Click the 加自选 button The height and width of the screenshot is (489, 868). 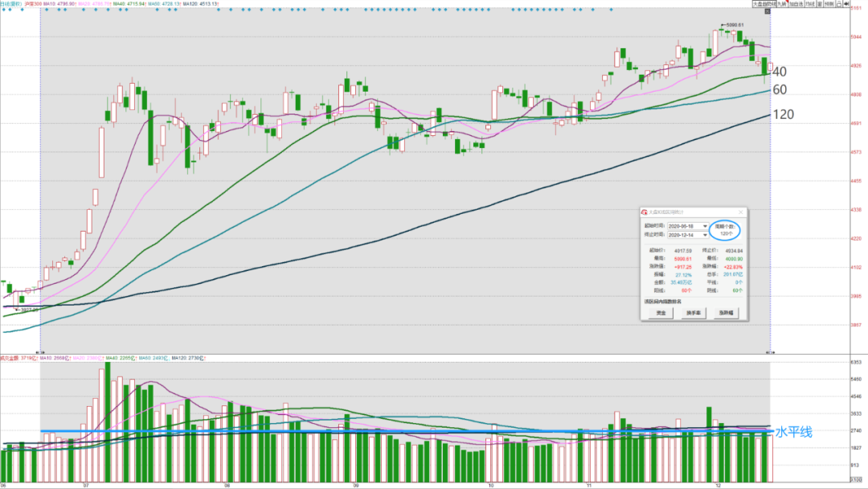click(796, 4)
